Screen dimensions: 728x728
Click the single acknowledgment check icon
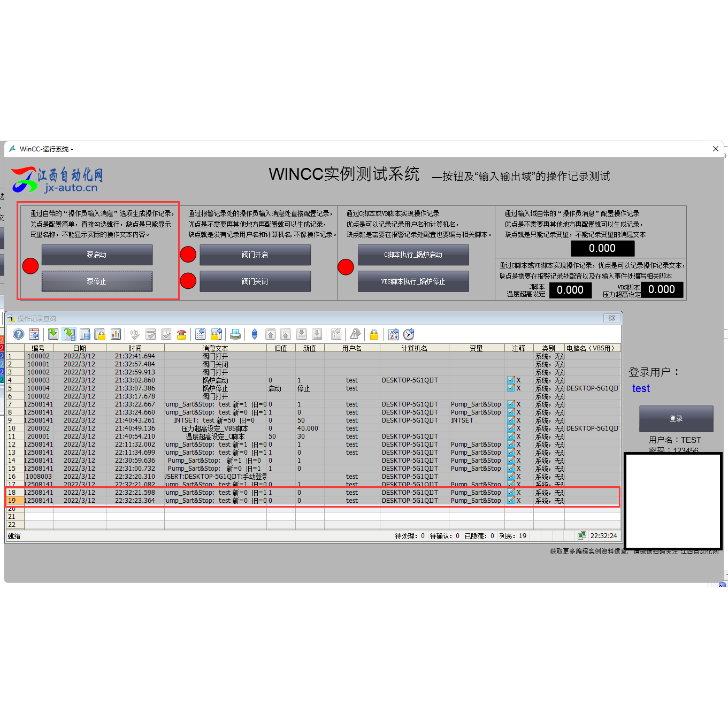[x=151, y=334]
